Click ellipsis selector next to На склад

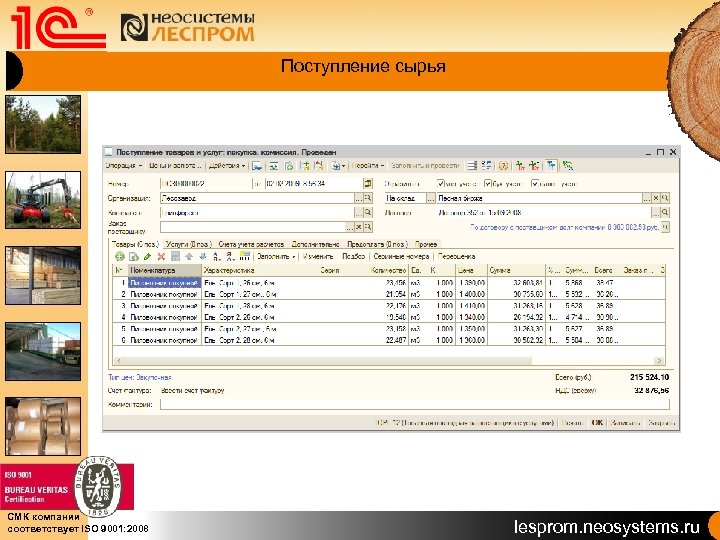coord(430,198)
